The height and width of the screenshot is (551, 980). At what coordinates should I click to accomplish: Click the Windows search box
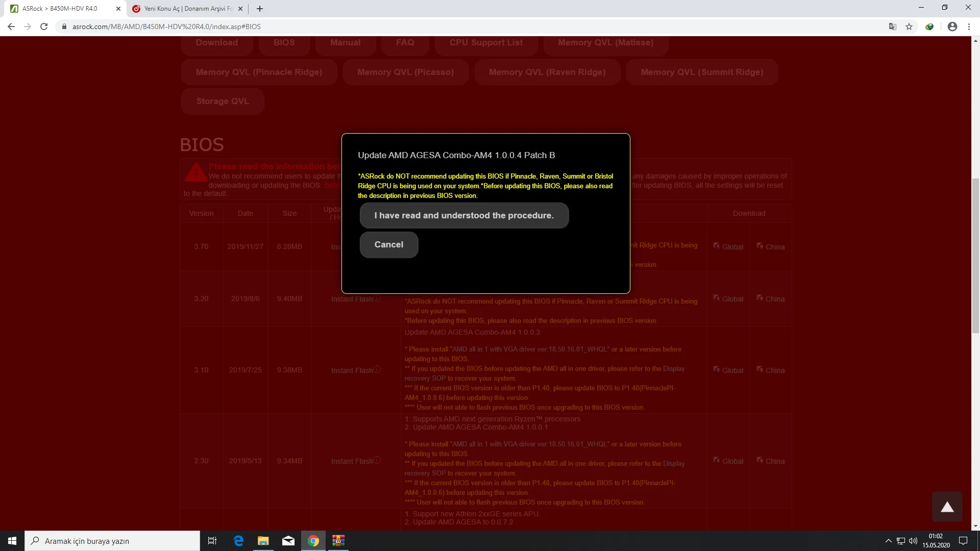112,541
